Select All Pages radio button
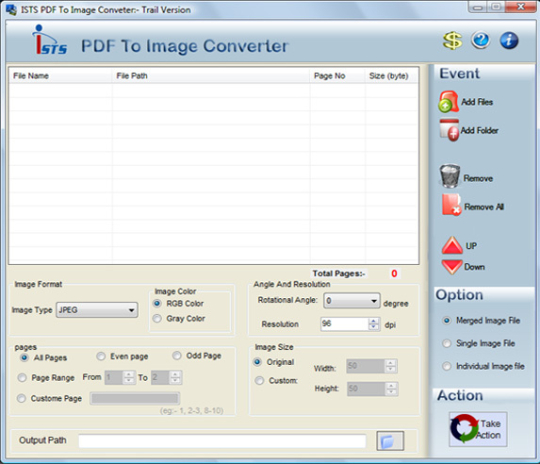Image resolution: width=540 pixels, height=464 pixels. click(24, 358)
